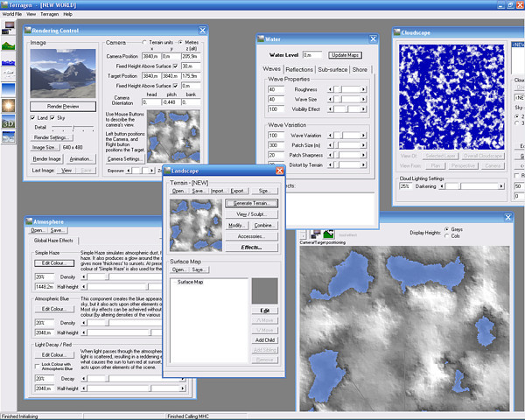Select the Terrain units radio button
Image resolution: width=525 pixels, height=420 pixels.
pos(144,42)
